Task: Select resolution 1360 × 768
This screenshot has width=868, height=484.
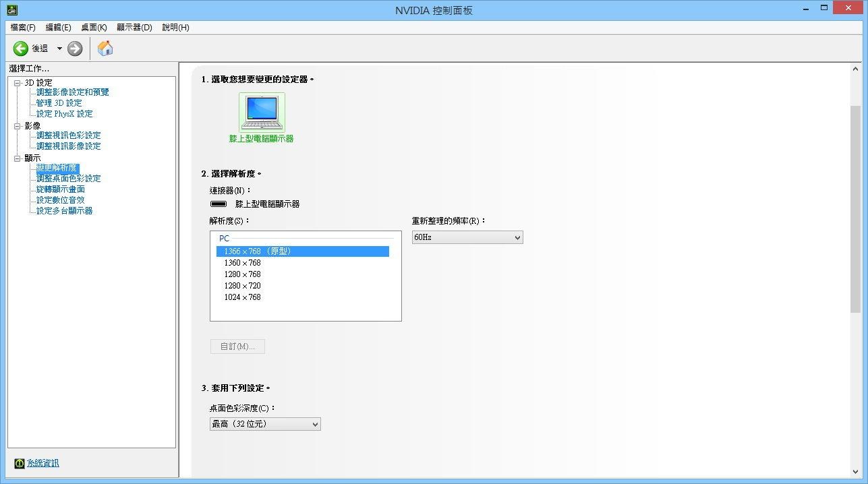Action: pyautogui.click(x=302, y=263)
